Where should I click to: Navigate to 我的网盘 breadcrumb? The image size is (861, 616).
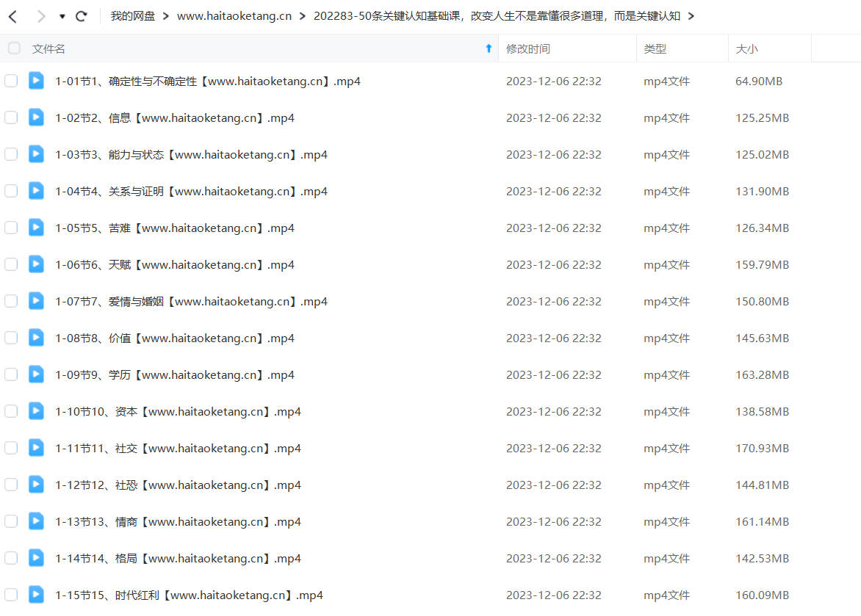coord(133,16)
